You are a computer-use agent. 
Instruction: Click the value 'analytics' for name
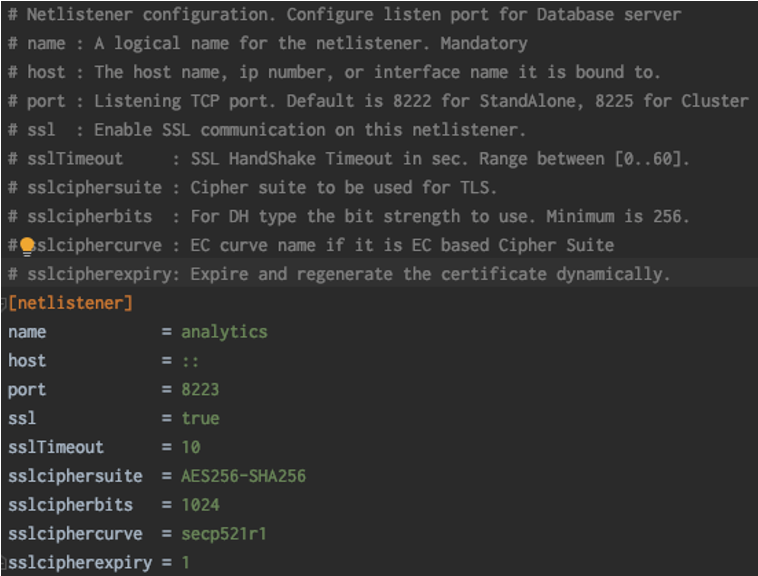(x=224, y=332)
